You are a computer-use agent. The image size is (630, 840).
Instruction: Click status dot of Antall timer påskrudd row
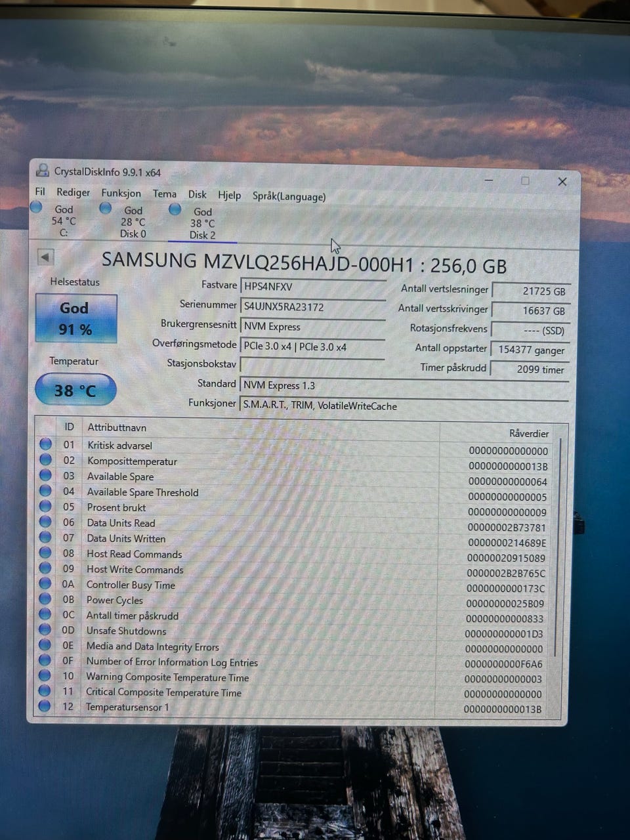click(45, 614)
